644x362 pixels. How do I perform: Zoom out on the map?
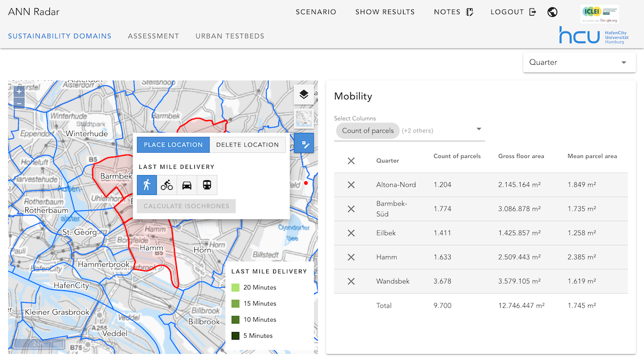point(19,103)
